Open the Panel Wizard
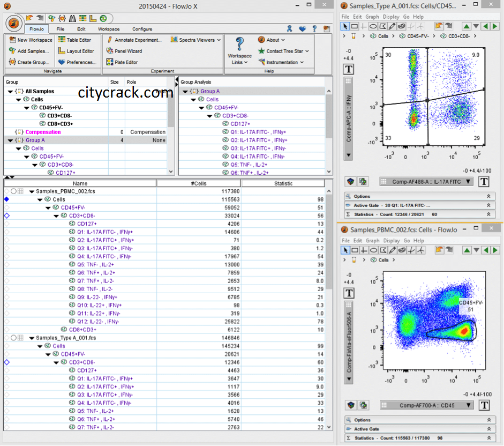504x446 pixels. (x=124, y=51)
